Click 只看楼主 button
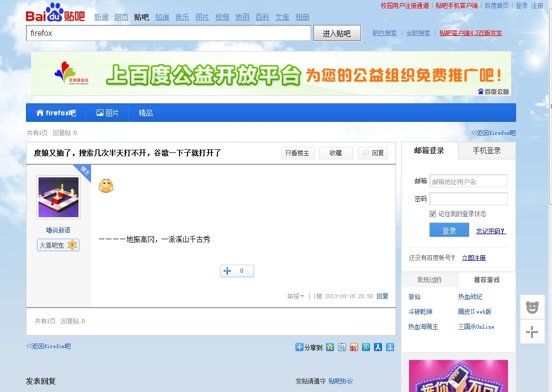Image resolution: width=552 pixels, height=392 pixels. click(x=297, y=153)
